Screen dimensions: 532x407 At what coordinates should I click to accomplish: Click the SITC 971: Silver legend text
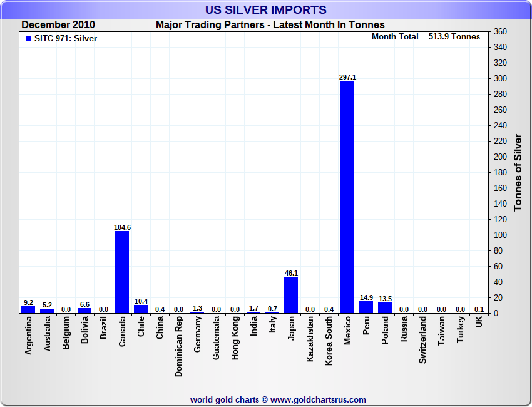point(66,38)
